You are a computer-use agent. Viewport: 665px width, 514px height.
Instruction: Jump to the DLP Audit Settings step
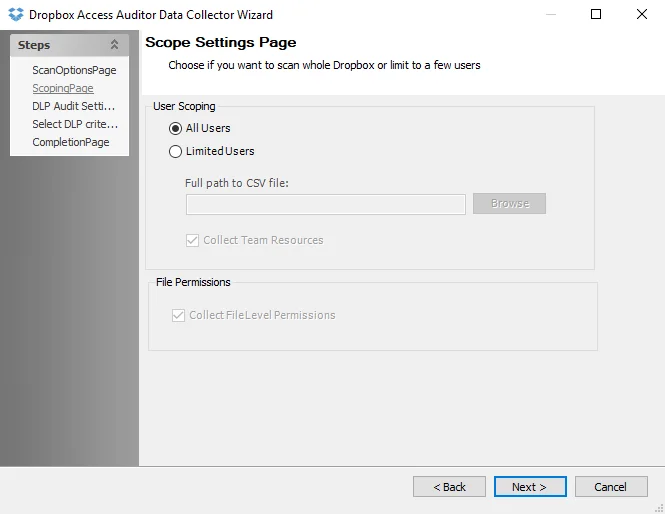click(73, 106)
